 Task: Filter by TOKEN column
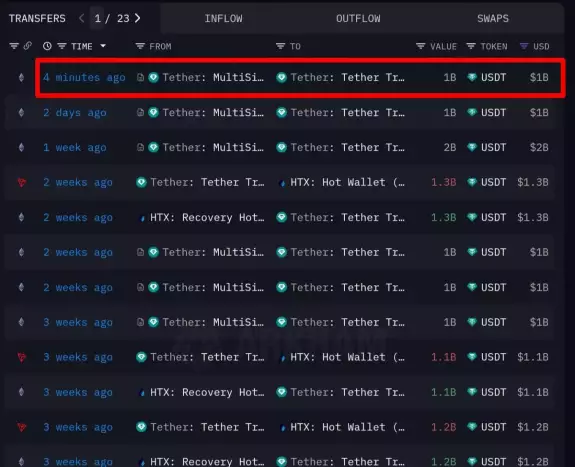pyautogui.click(x=471, y=46)
